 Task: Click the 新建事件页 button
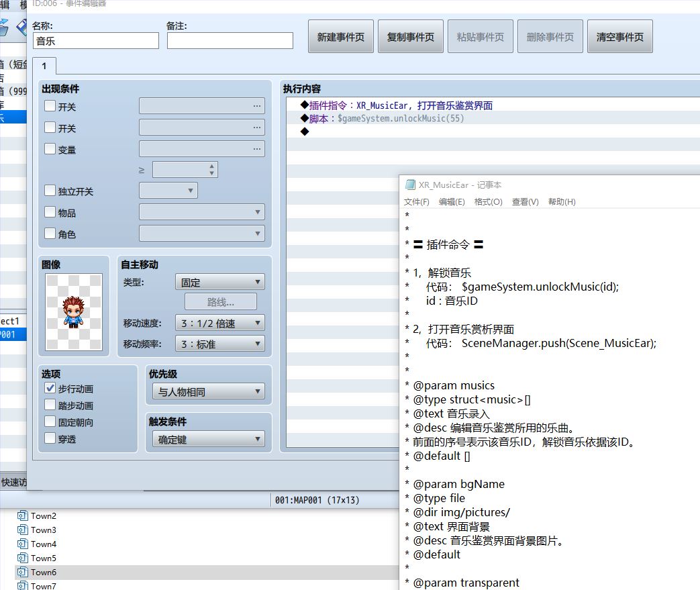[341, 37]
